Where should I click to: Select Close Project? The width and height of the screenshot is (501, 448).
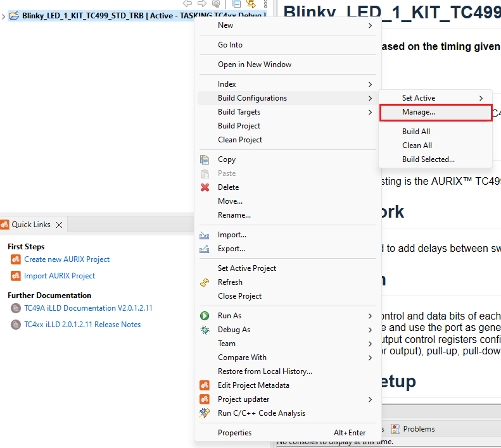tap(288, 296)
